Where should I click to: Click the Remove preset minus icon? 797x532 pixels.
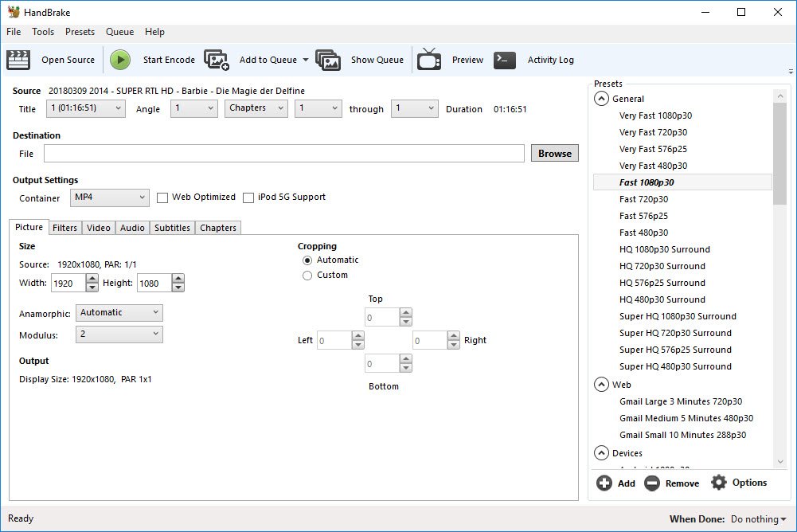point(652,483)
